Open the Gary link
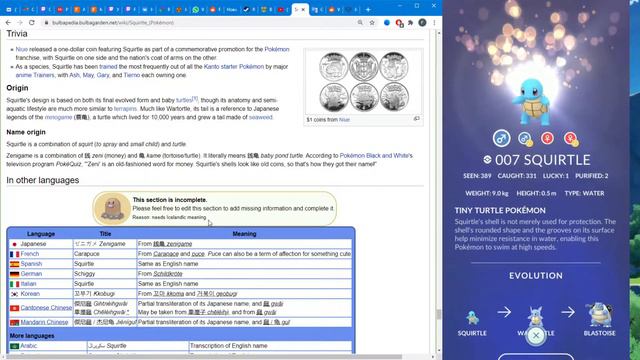The image size is (640, 360). click(103, 75)
